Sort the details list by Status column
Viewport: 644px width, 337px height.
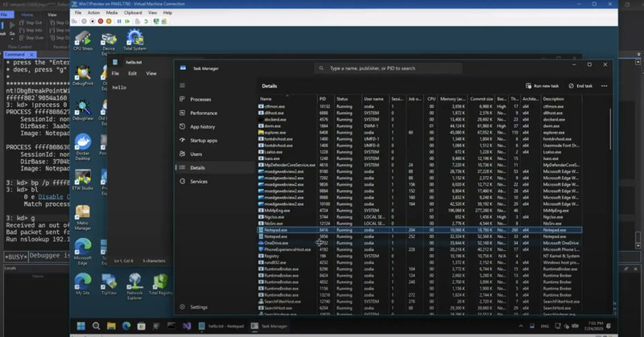tap(347, 99)
